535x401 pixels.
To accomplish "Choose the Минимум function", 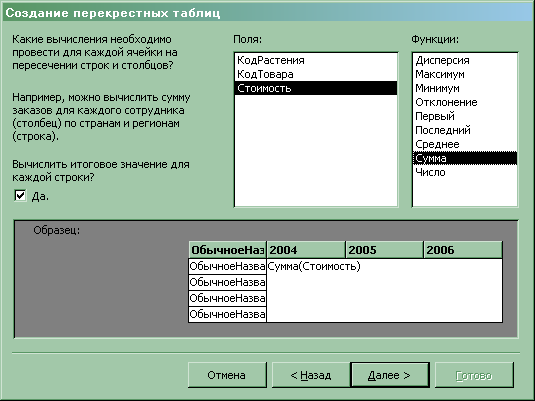I will click(465, 88).
